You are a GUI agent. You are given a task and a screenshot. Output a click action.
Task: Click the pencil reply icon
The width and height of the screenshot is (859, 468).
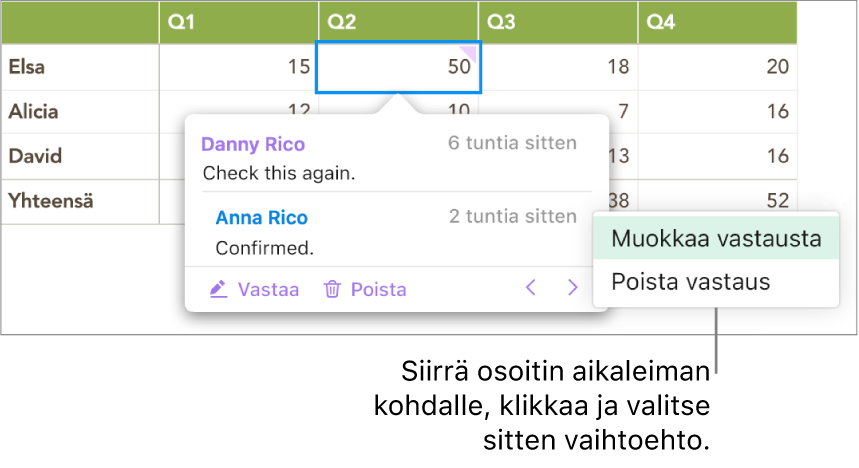(218, 290)
